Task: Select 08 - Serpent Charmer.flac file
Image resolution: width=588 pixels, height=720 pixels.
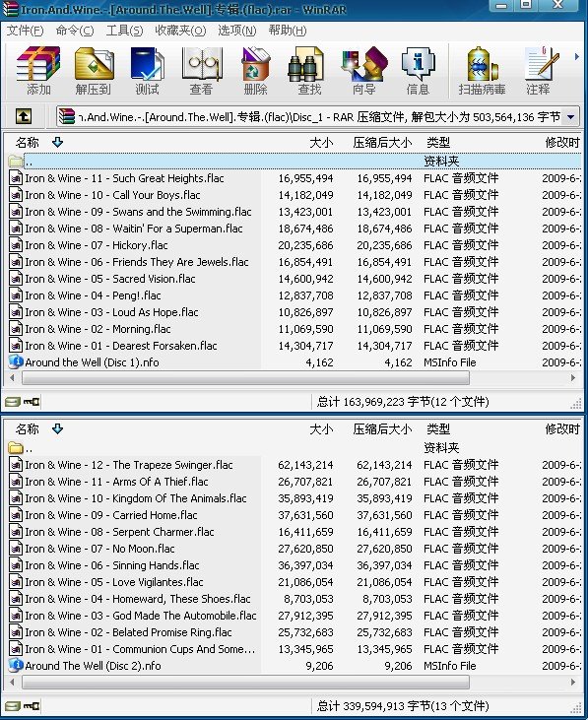Action: point(119,532)
